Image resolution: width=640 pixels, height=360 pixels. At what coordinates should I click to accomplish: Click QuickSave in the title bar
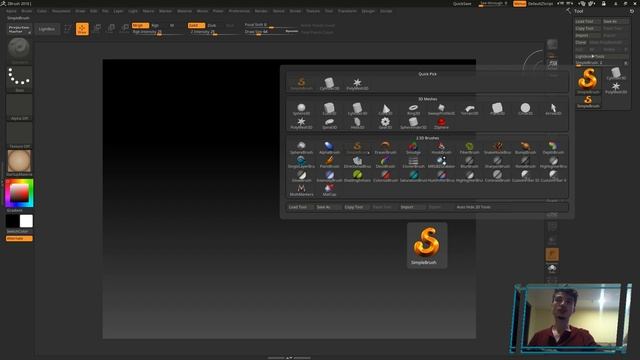coord(462,4)
